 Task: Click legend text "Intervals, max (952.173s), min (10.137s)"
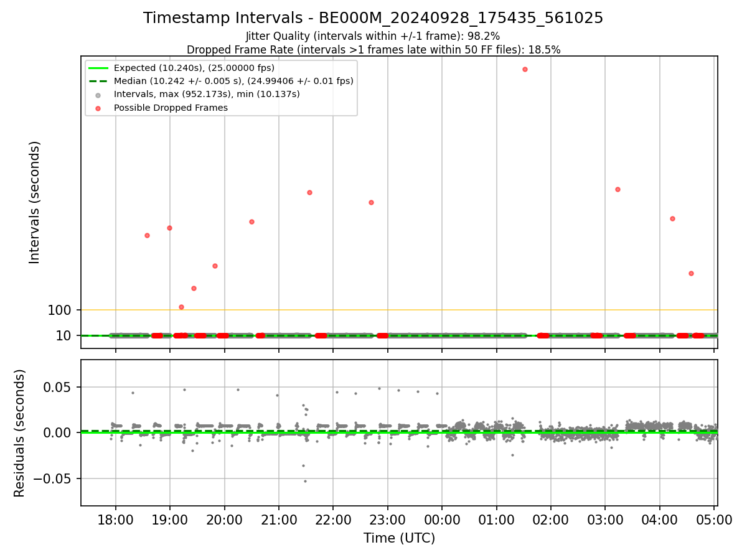click(x=207, y=94)
